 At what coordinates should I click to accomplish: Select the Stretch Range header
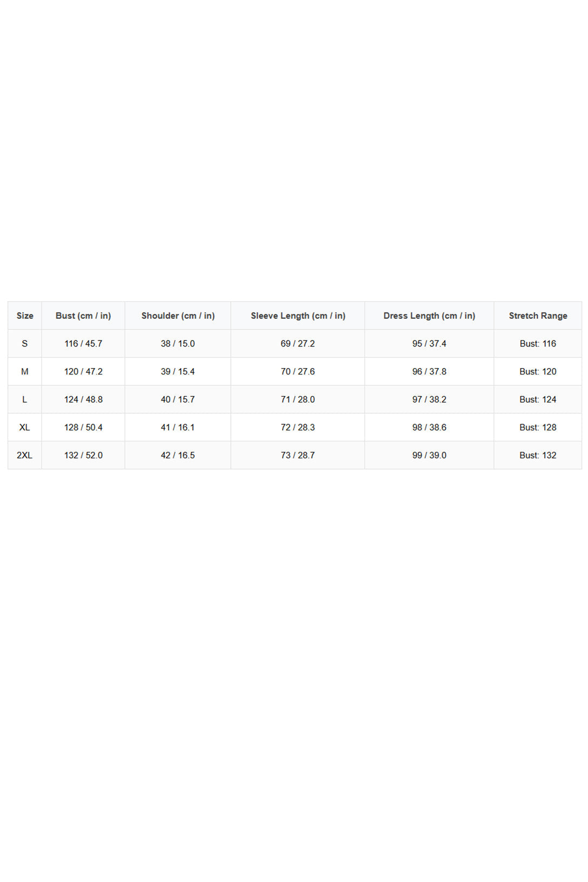pos(538,316)
